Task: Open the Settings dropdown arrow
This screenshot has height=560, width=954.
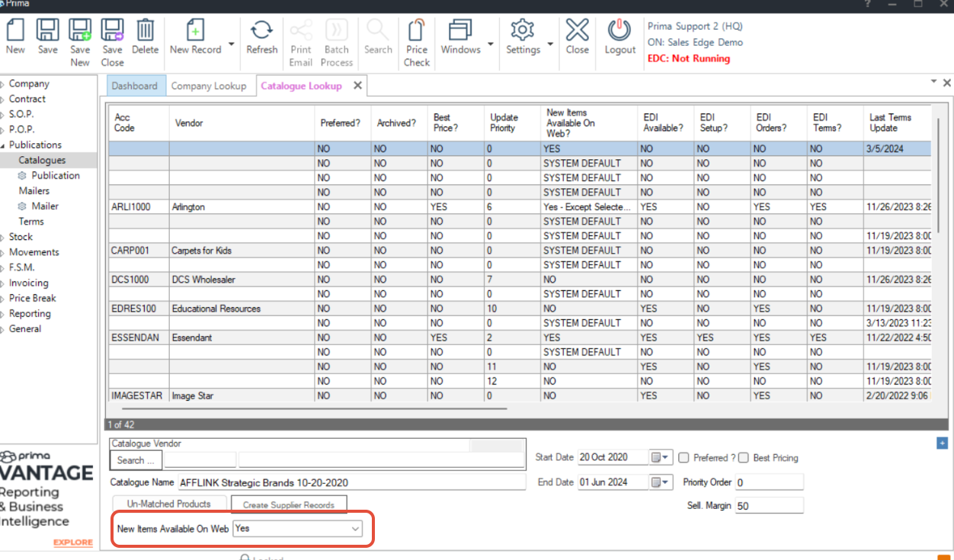Action: [549, 44]
